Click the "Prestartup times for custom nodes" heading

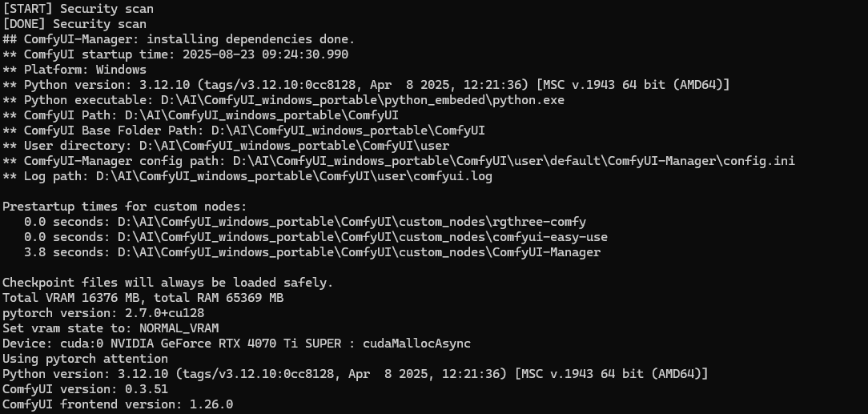click(x=125, y=207)
